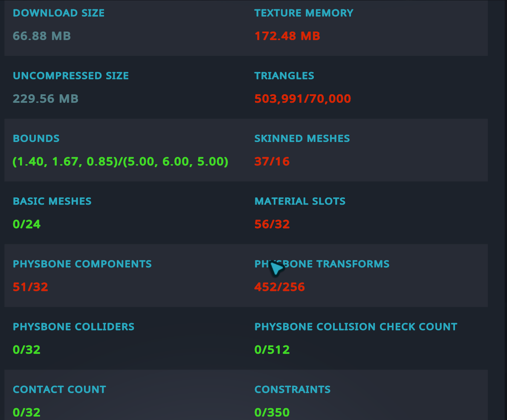Select the 0/24 basic meshes value

26,224
